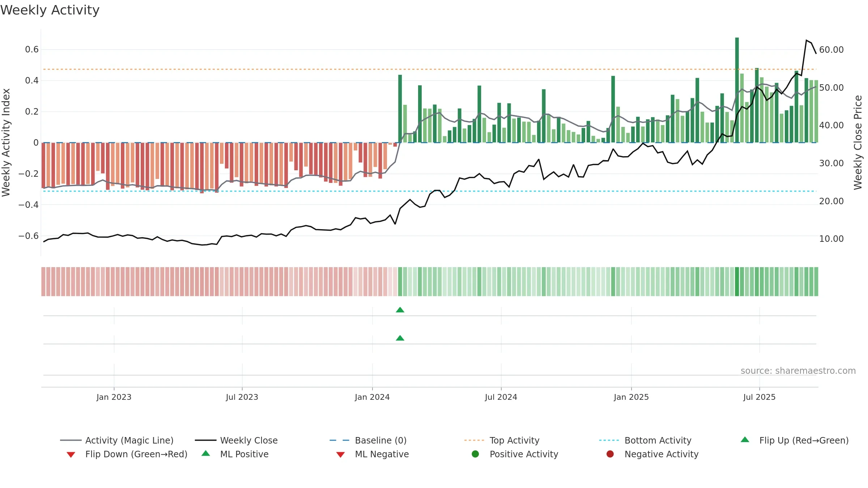Toggle the Flip Up (Red→Green) legend entry
The width and height of the screenshot is (868, 488).
[x=794, y=440]
